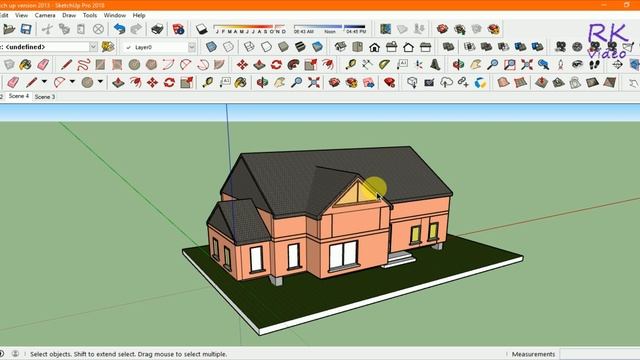Expand the Circle tool dropdown arrow
Screen dimensions: 640x360
tap(100, 82)
